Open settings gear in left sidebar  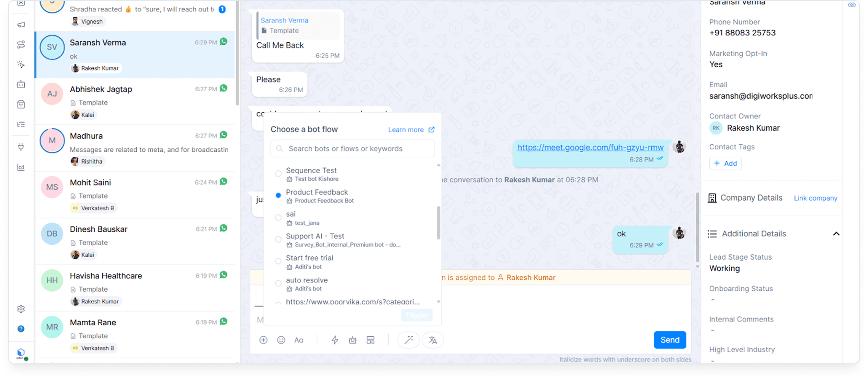(x=21, y=309)
